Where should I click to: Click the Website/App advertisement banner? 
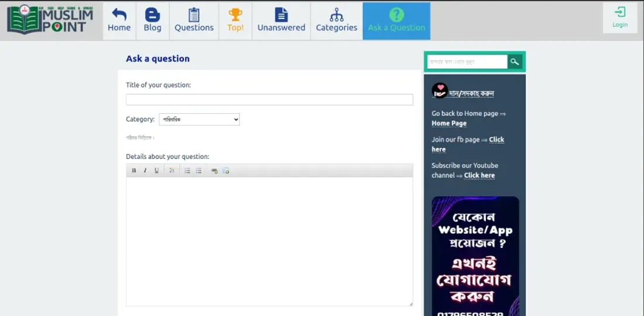tap(475, 256)
